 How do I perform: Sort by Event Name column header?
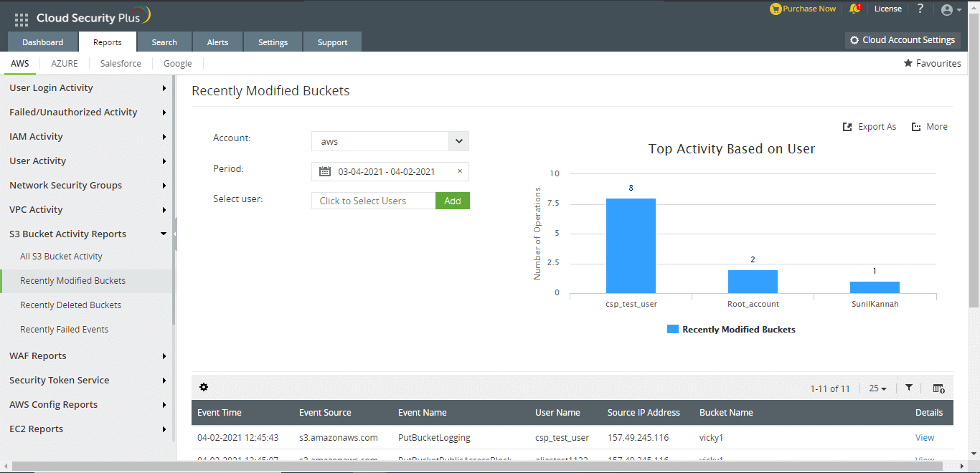pos(423,412)
